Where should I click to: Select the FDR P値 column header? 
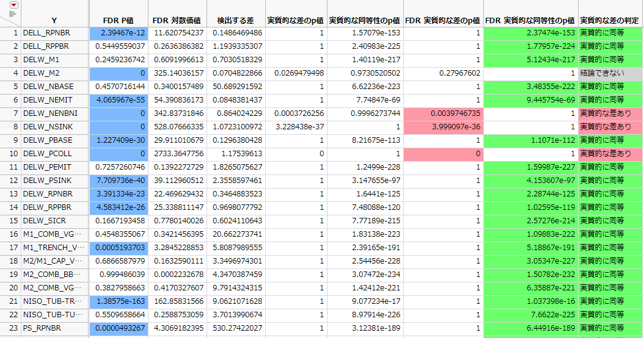click(119, 21)
